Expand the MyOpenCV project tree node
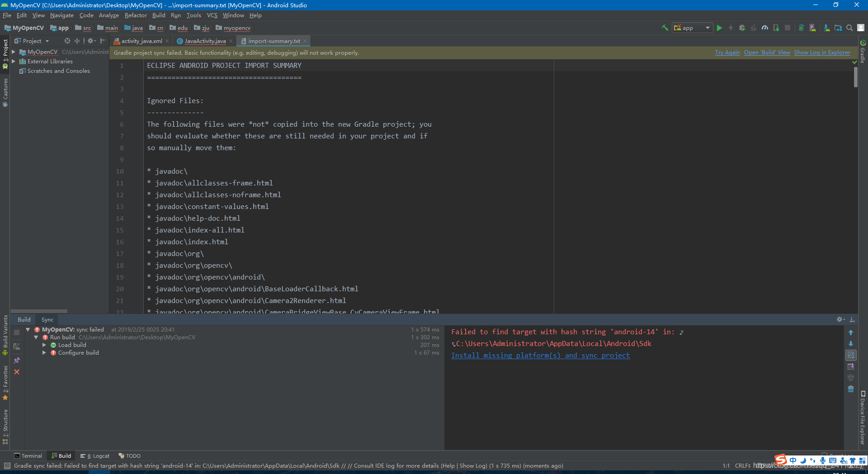 pyautogui.click(x=14, y=52)
